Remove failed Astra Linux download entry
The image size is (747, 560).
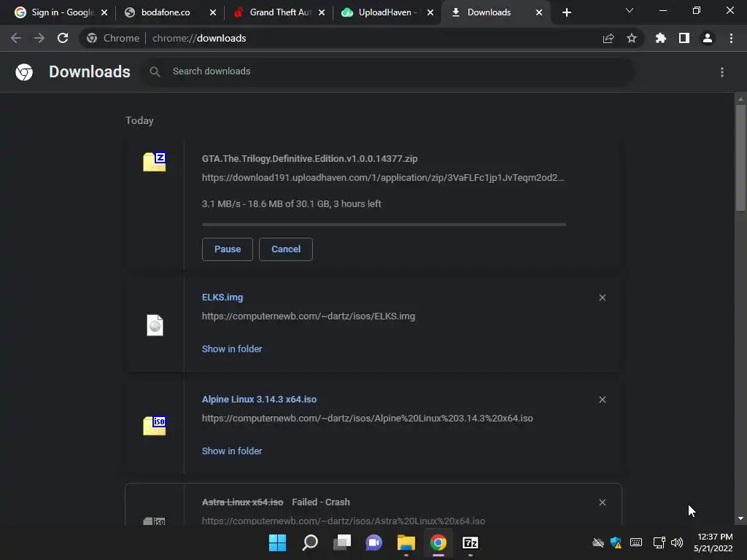tap(603, 502)
